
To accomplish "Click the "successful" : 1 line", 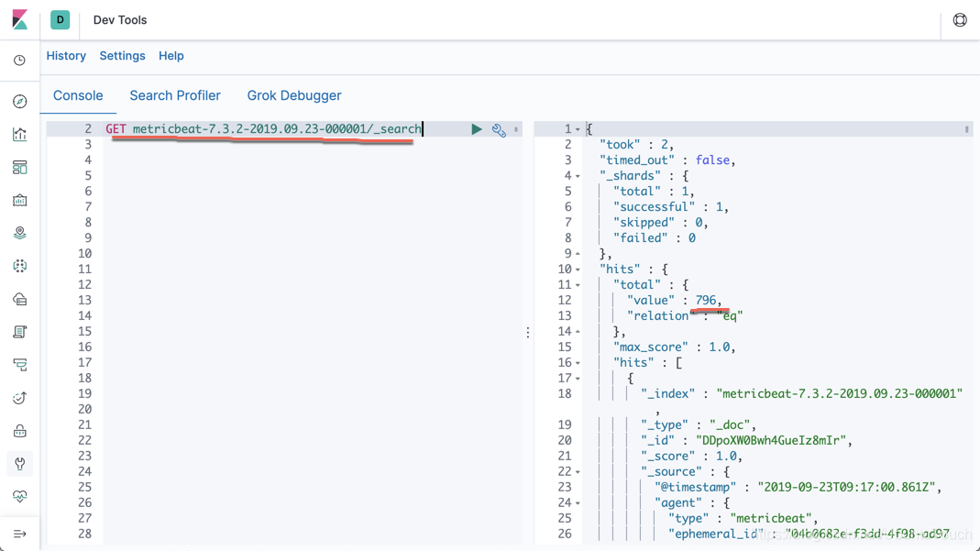I will tap(671, 207).
